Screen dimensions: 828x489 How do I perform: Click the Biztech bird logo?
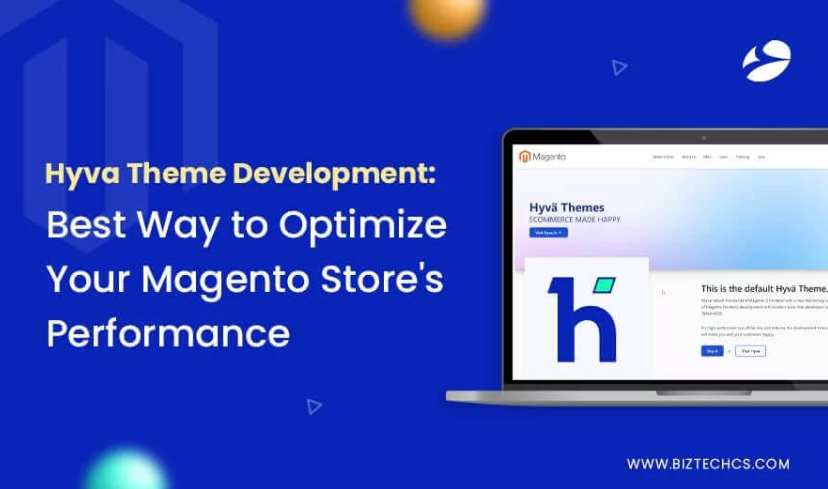tap(766, 61)
